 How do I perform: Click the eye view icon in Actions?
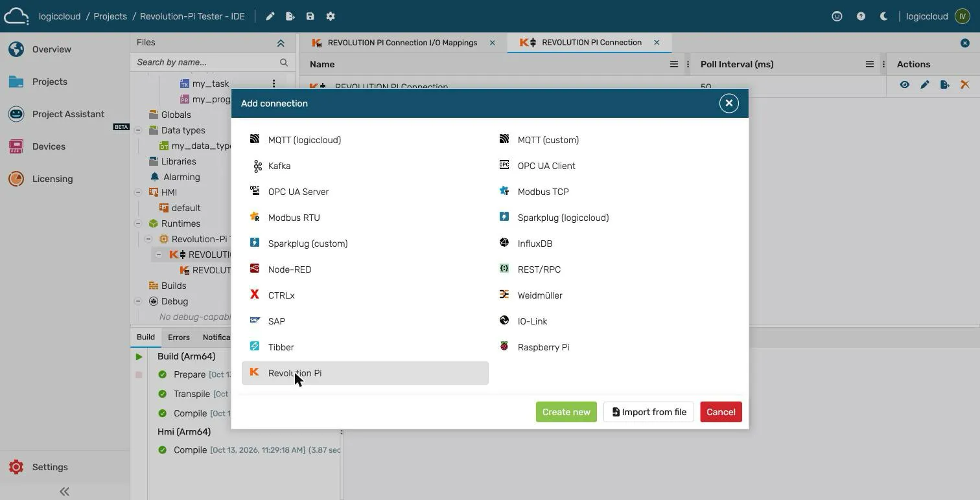(x=904, y=85)
